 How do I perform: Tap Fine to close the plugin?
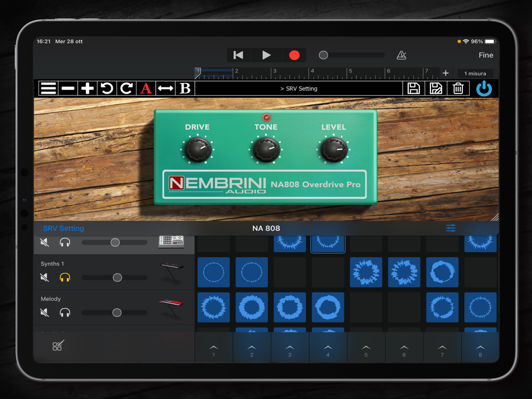tap(486, 55)
